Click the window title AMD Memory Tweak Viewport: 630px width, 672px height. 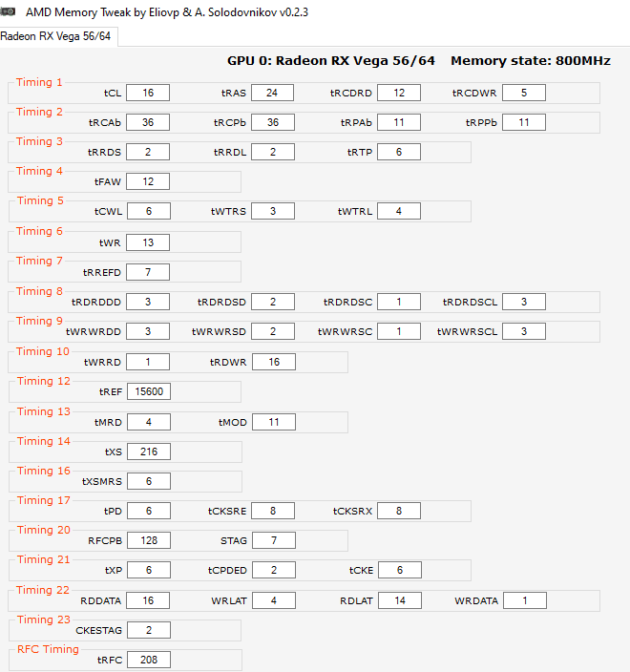click(x=167, y=12)
